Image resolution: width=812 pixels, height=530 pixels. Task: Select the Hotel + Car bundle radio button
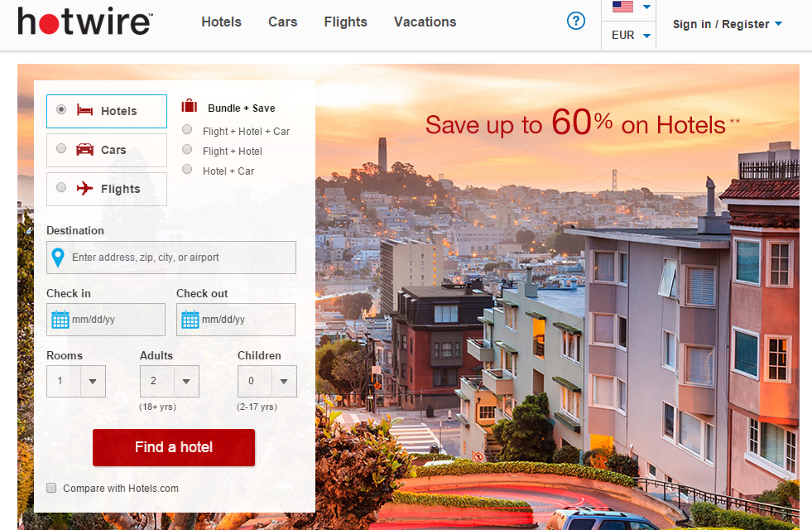(187, 169)
